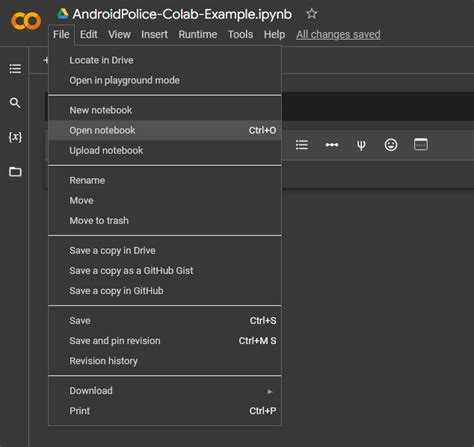Image resolution: width=474 pixels, height=447 pixels.
Task: Click the All changes saved link
Action: coord(338,35)
